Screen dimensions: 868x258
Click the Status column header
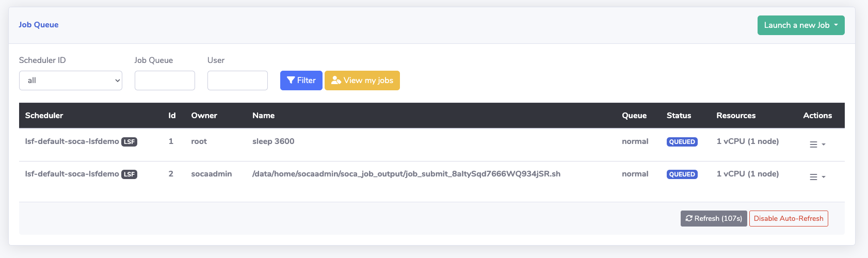click(x=679, y=116)
